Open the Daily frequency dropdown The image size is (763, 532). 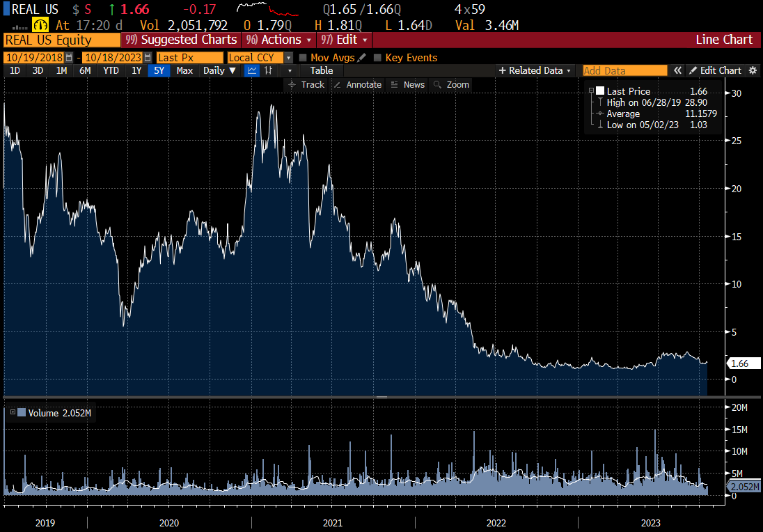pyautogui.click(x=219, y=70)
